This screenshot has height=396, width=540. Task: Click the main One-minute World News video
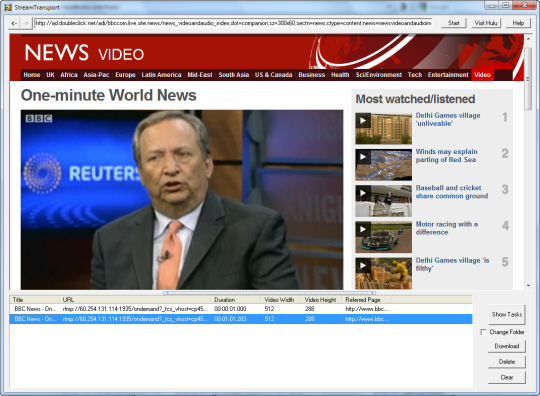click(182, 200)
